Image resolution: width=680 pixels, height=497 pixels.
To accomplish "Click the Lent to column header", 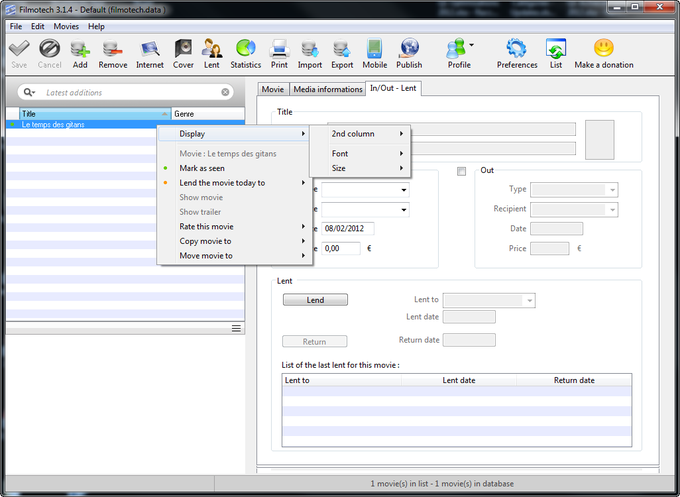I will click(x=342, y=380).
